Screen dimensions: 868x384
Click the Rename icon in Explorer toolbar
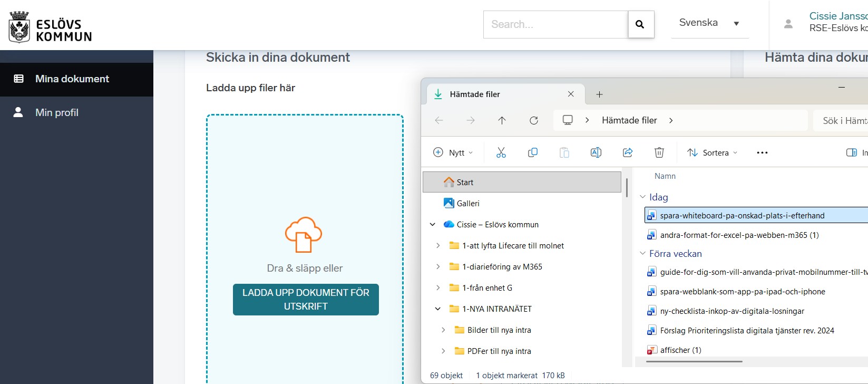pos(596,152)
